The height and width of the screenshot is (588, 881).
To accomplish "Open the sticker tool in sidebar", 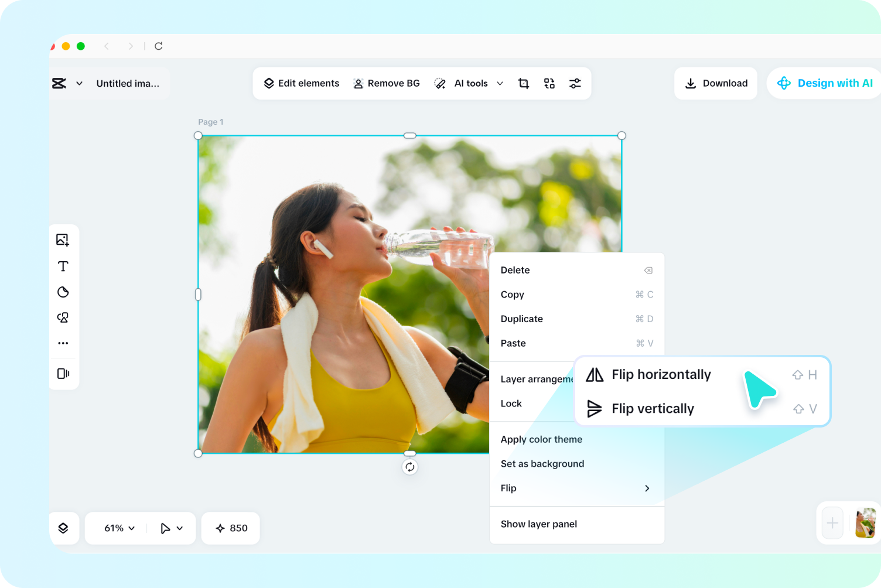I will [63, 291].
